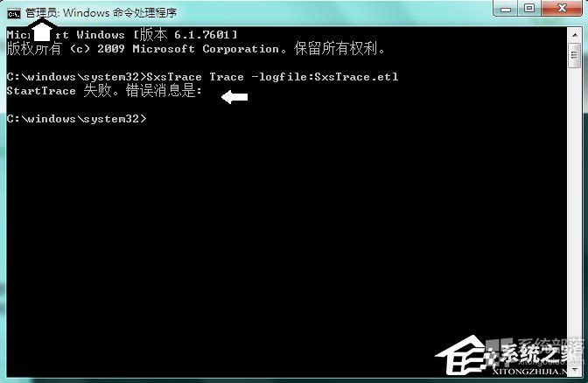The height and width of the screenshot is (383, 588).
Task: Click the last C:\windows\system32> prompt
Action: [76, 119]
